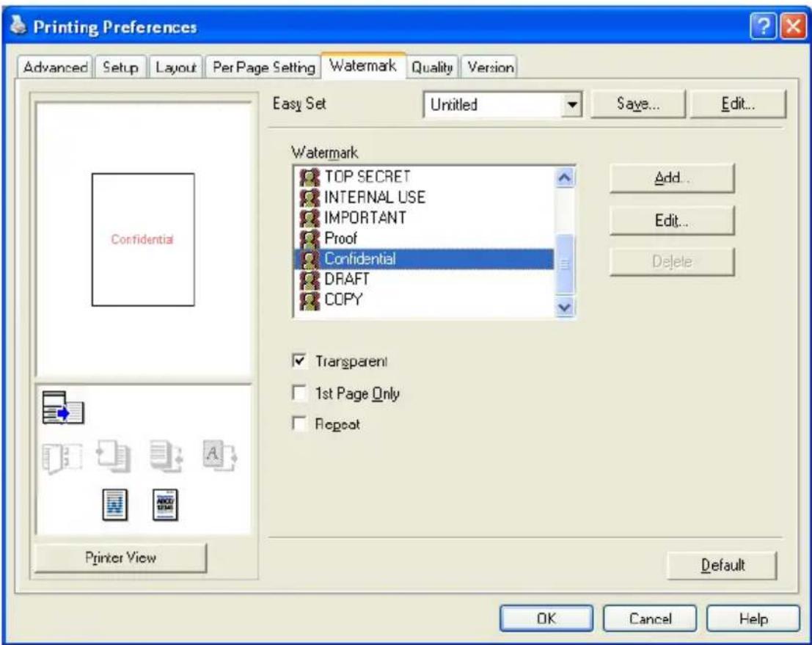Click the Easy Set Edit button
The height and width of the screenshot is (645, 812).
738,104
